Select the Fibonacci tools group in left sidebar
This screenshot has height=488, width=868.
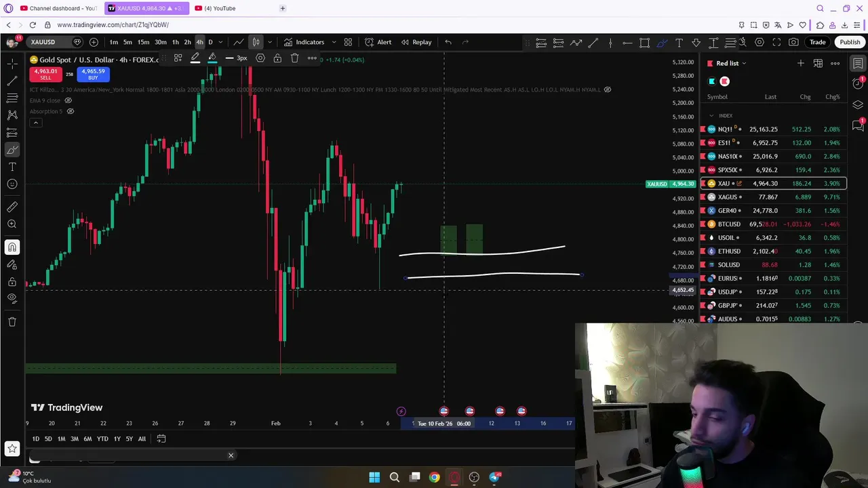tap(12, 98)
